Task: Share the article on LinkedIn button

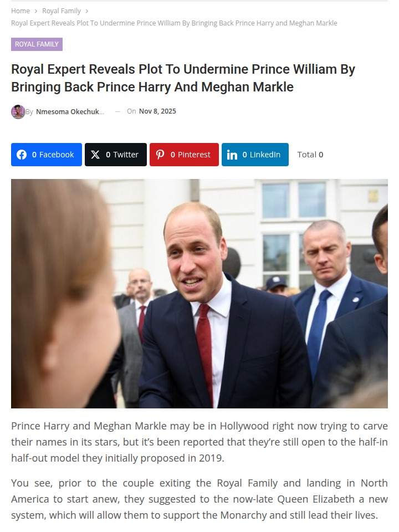Action: point(255,155)
